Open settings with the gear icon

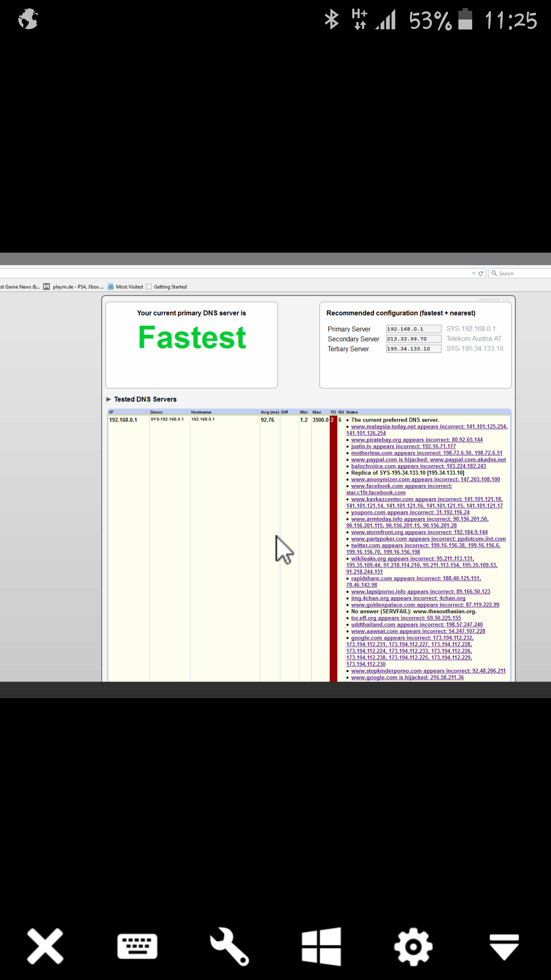coord(413,946)
